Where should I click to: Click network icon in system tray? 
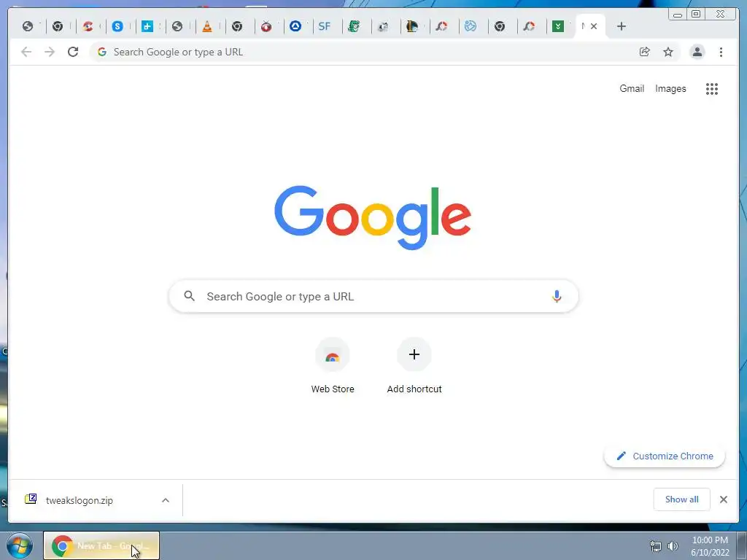656,546
